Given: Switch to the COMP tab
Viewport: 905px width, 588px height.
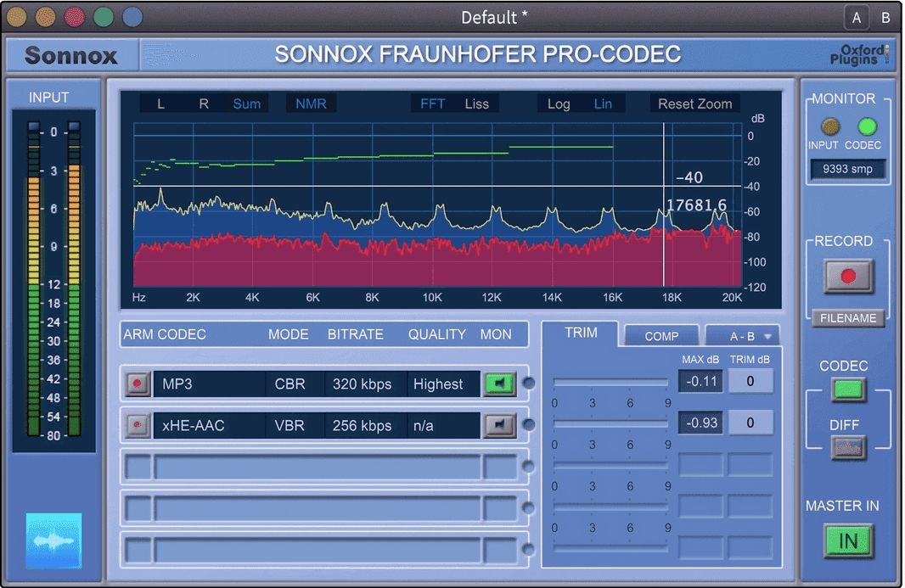Looking at the screenshot, I should coord(661,336).
